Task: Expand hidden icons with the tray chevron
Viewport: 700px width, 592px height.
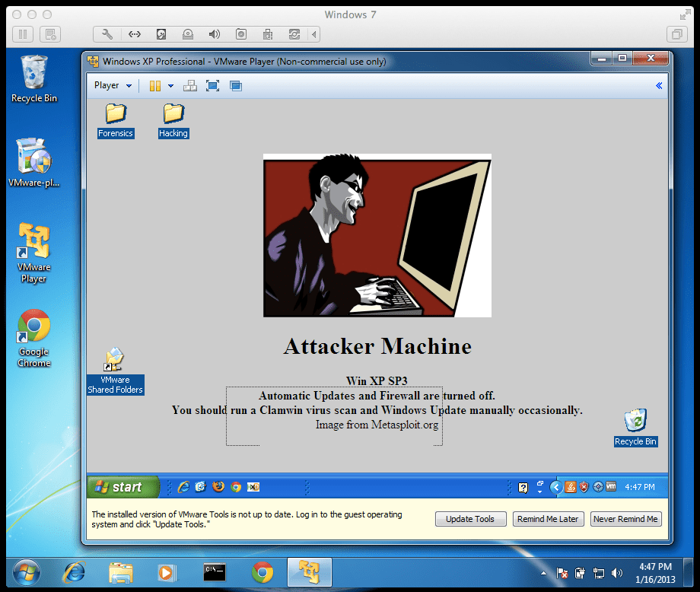Action: tap(556, 487)
